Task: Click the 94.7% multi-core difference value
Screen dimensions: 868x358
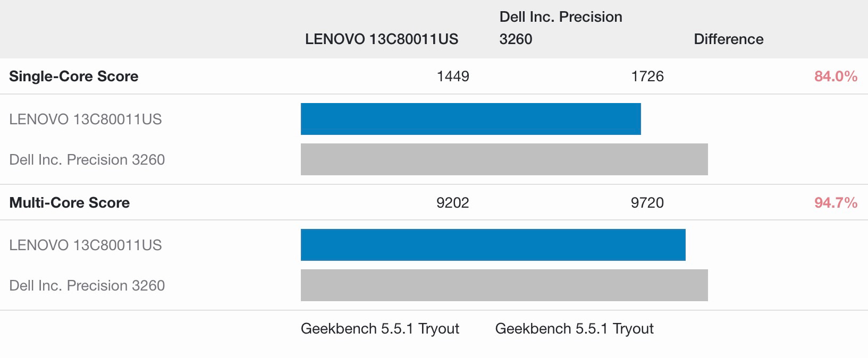Action: (x=836, y=203)
